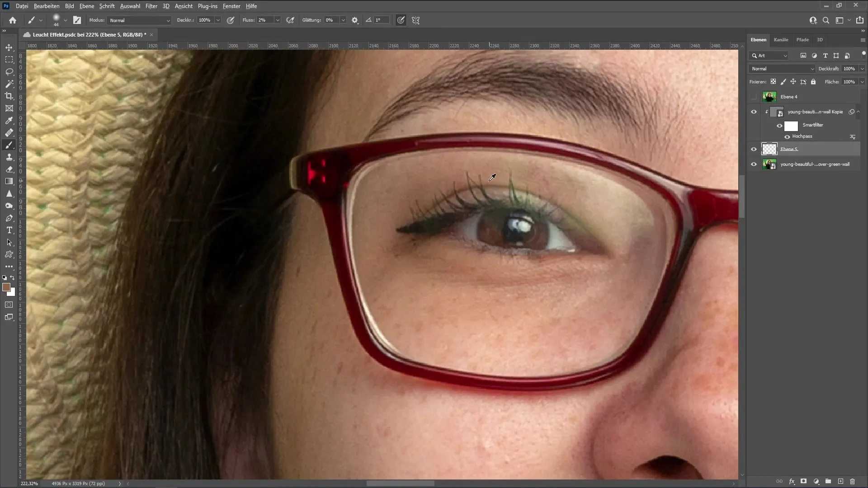The width and height of the screenshot is (868, 488).
Task: Select the Move tool in toolbar
Action: [x=9, y=47]
